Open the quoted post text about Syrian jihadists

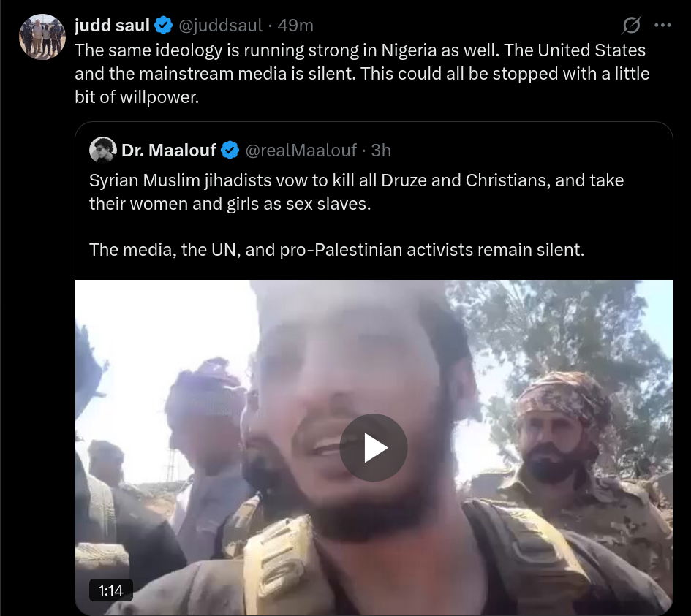coord(356,192)
